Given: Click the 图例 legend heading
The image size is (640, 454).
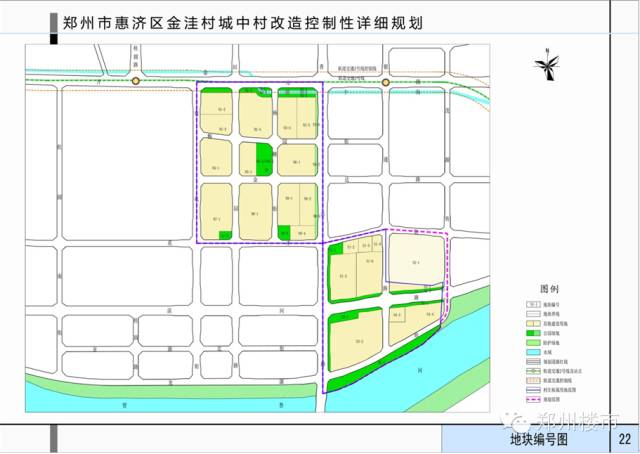Looking at the screenshot, I should tap(549, 287).
